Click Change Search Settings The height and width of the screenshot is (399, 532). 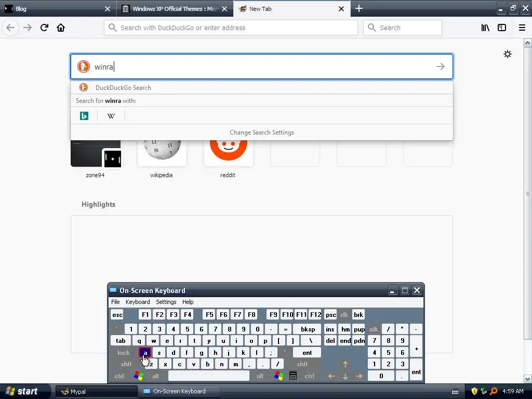262,132
